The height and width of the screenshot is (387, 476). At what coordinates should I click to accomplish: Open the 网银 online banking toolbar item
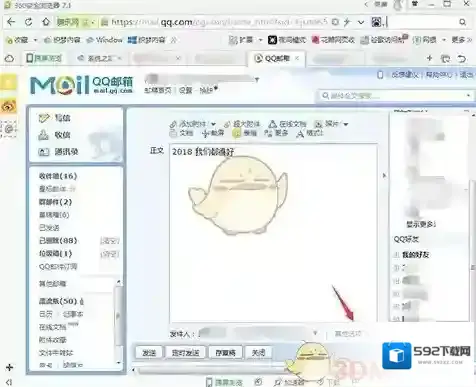click(424, 40)
